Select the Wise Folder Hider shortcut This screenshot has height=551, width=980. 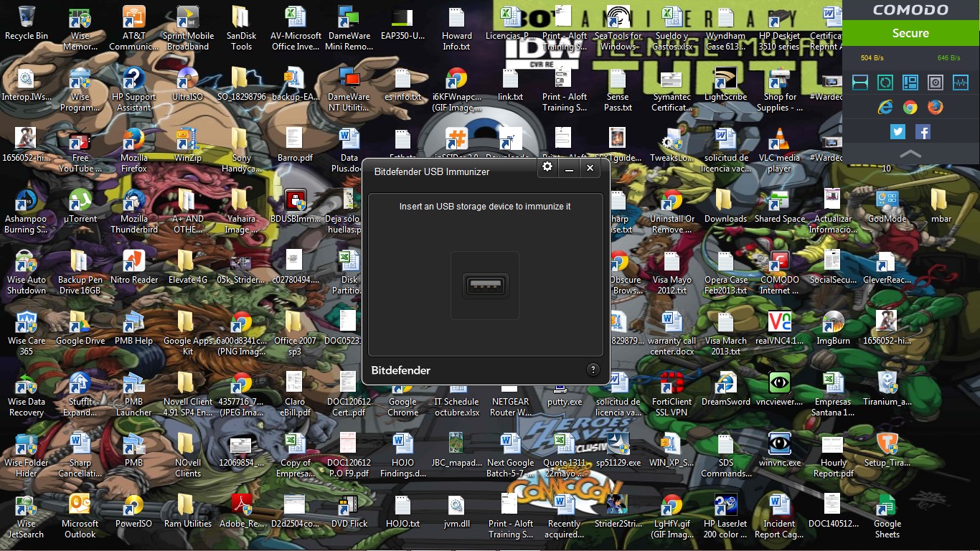click(x=27, y=456)
